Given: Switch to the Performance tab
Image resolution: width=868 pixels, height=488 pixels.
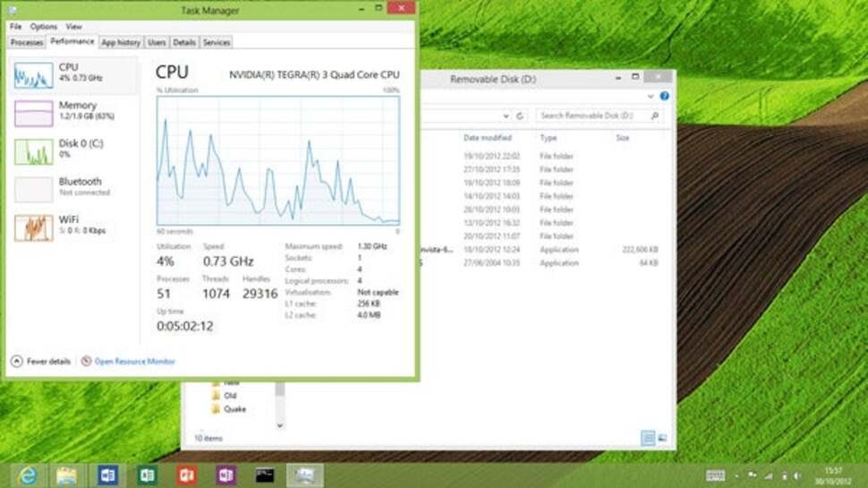Looking at the screenshot, I should click(72, 41).
